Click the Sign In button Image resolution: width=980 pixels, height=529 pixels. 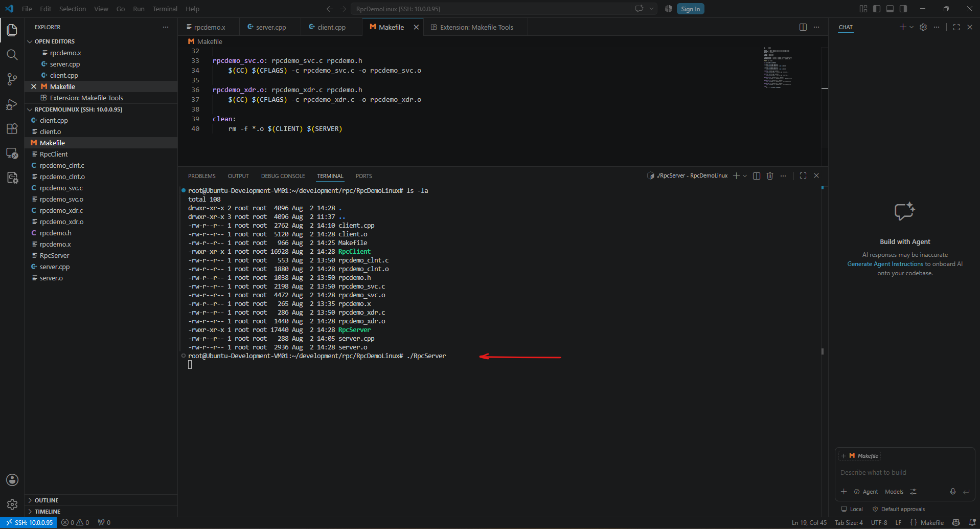click(690, 9)
